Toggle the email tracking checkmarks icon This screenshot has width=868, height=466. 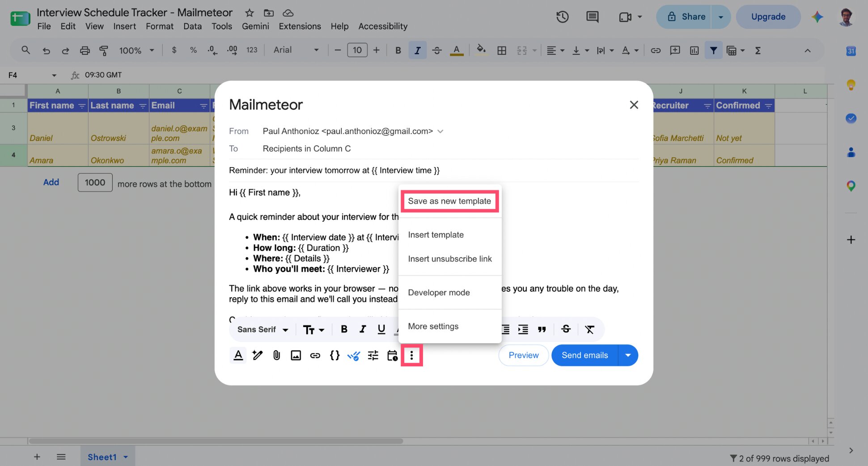click(x=353, y=356)
